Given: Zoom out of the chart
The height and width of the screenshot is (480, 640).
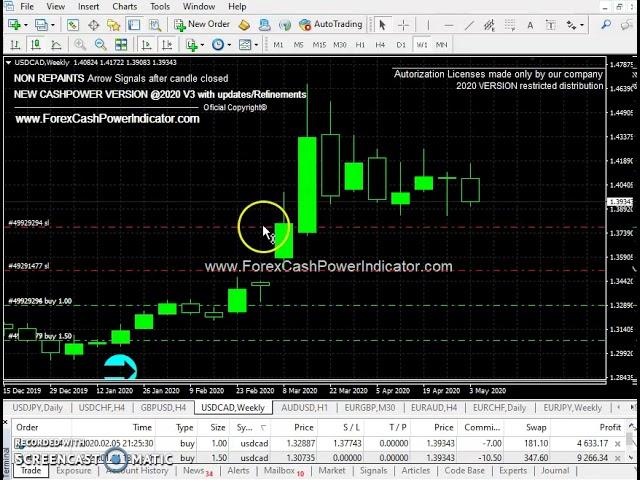Looking at the screenshot, I should tap(100, 44).
